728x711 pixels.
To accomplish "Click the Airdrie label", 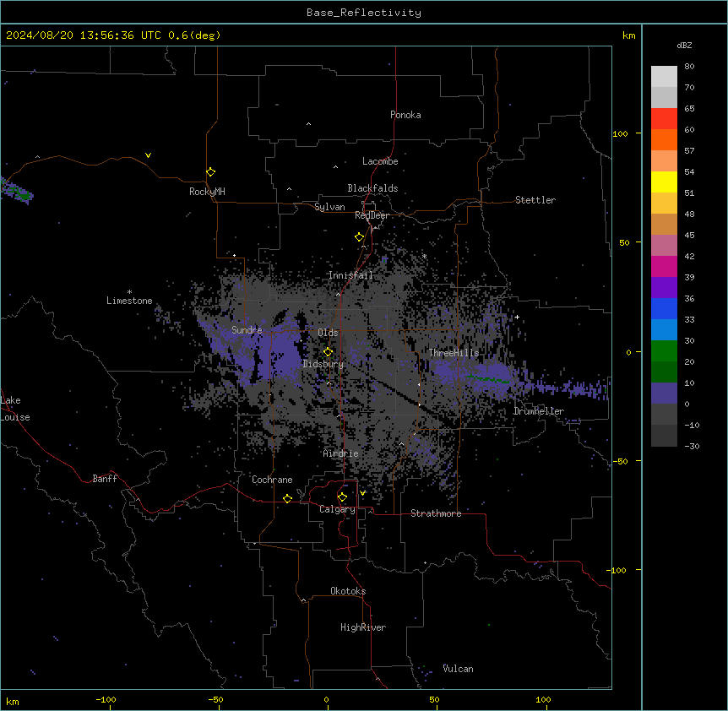I will (x=340, y=453).
